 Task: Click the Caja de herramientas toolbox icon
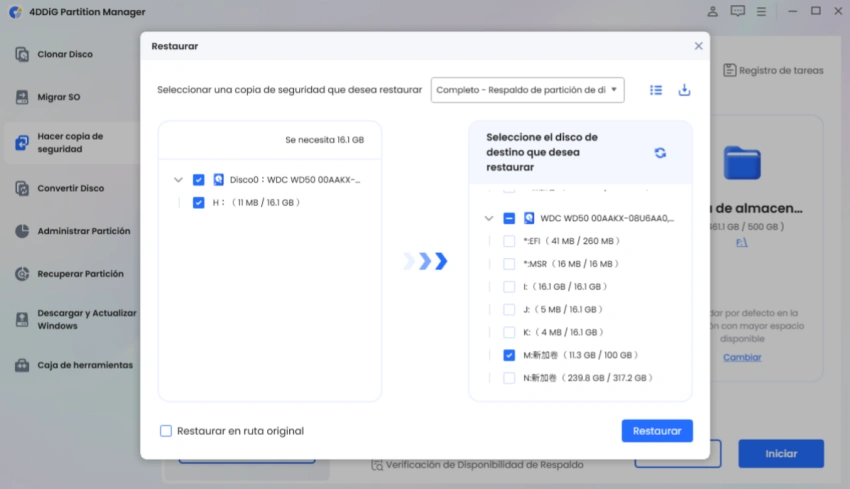coord(22,365)
